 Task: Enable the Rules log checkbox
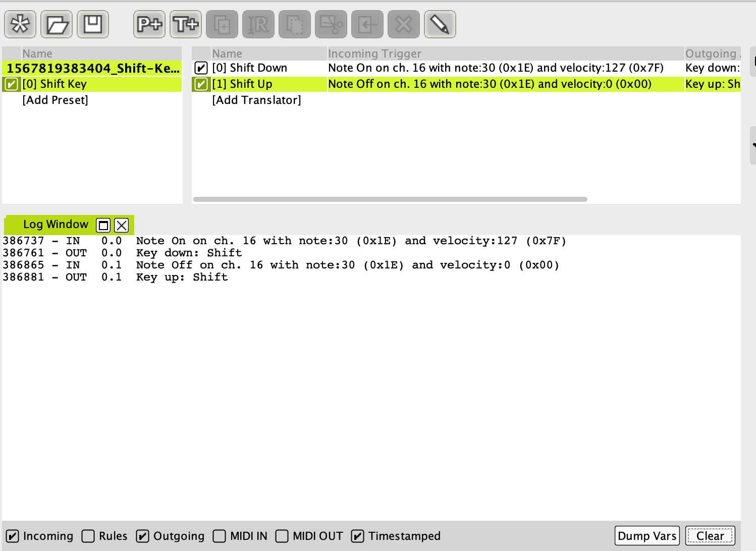tap(88, 536)
